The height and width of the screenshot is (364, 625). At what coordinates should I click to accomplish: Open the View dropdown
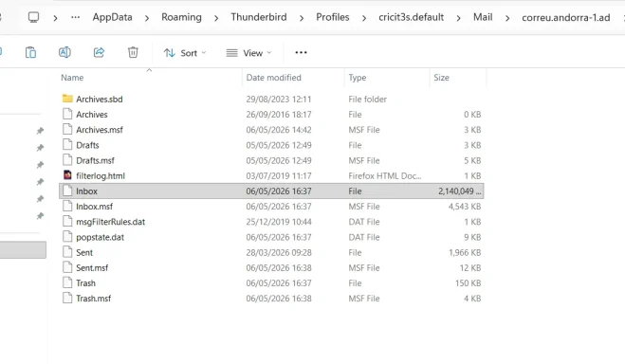[x=248, y=53]
